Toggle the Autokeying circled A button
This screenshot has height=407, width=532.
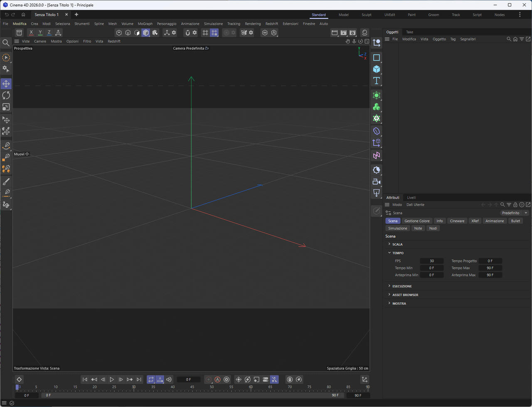[x=217, y=380]
